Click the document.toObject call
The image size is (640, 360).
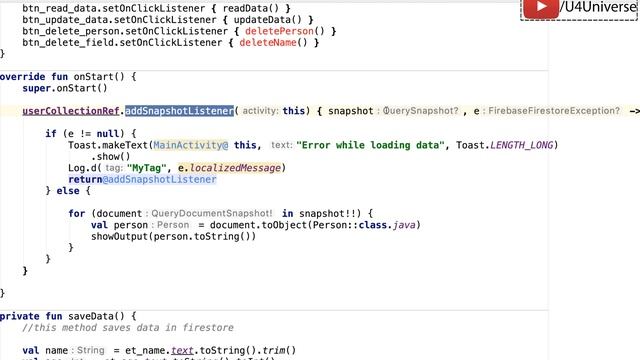coord(259,225)
